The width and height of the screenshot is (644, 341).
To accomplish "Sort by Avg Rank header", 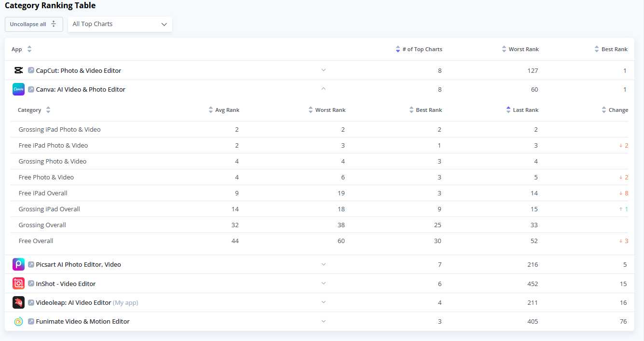I will 224,110.
